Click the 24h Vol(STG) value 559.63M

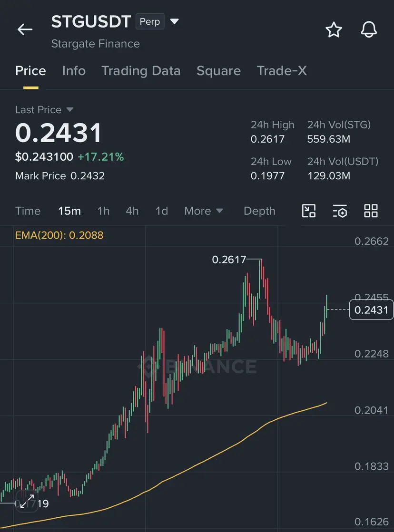point(328,139)
